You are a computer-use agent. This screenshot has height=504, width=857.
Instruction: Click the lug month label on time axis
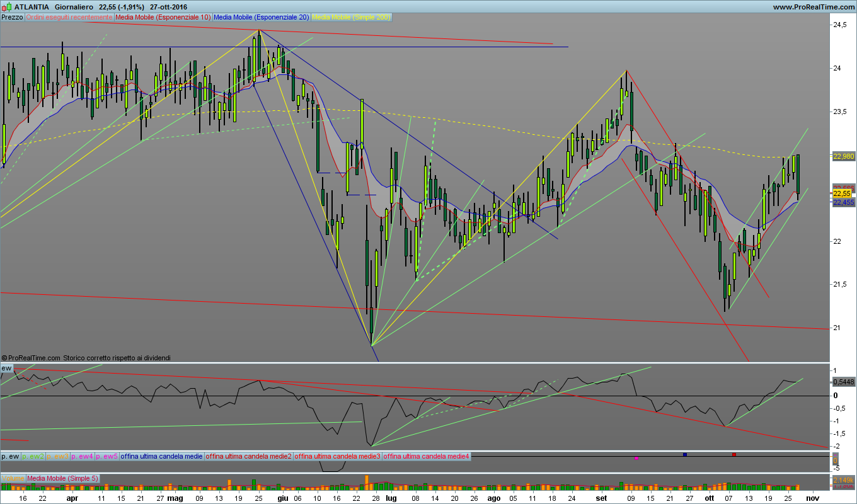pyautogui.click(x=391, y=498)
